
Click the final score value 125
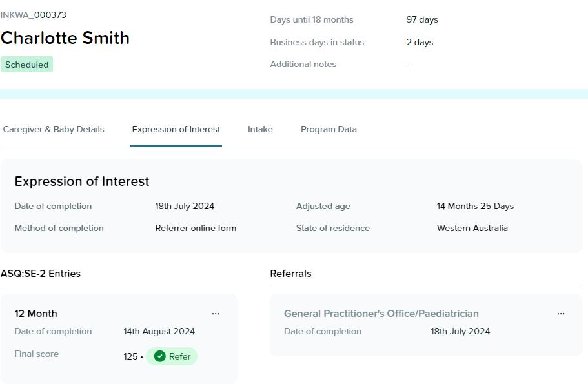coord(130,356)
